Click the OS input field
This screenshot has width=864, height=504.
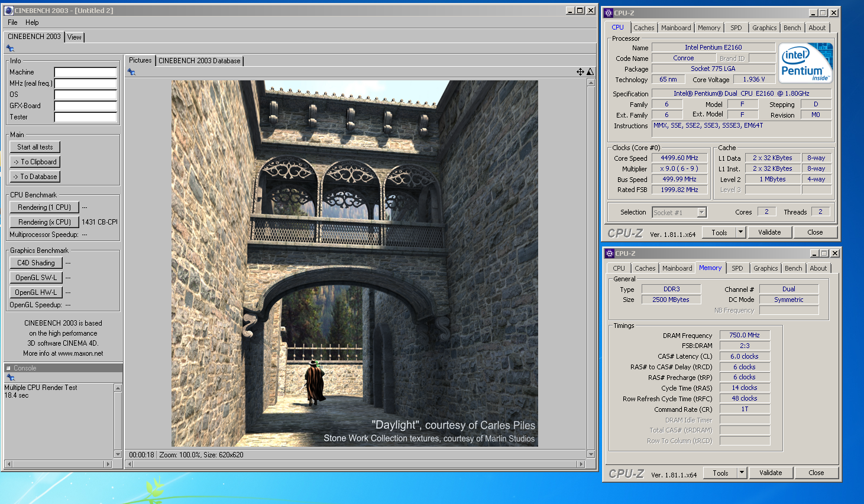86,95
